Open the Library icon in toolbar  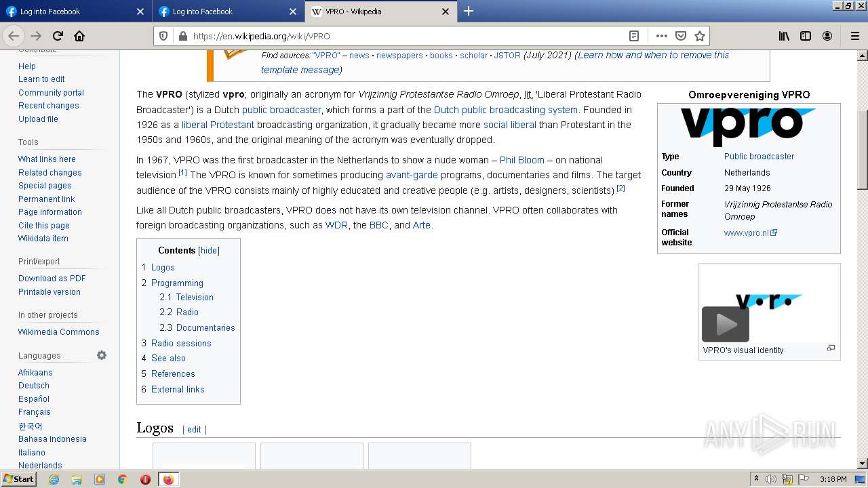(x=784, y=36)
